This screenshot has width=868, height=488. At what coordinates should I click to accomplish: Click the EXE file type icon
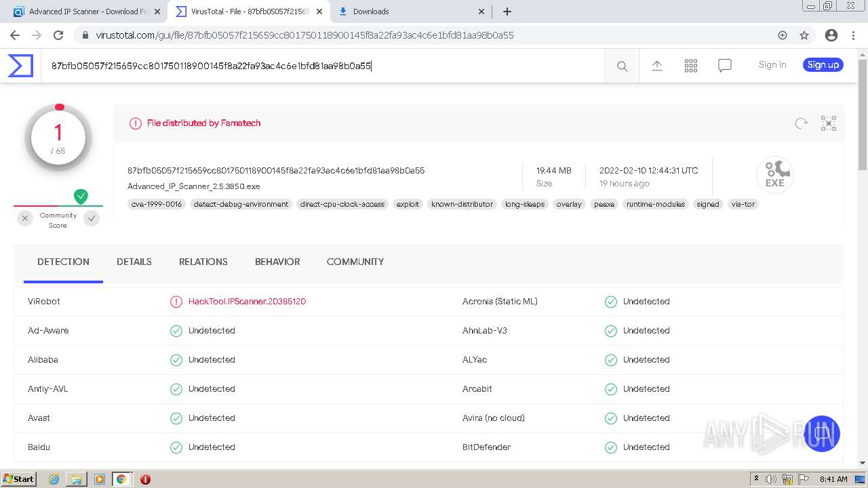click(x=774, y=174)
